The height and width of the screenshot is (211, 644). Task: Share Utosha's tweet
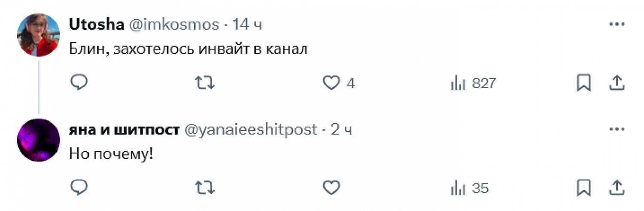[617, 83]
